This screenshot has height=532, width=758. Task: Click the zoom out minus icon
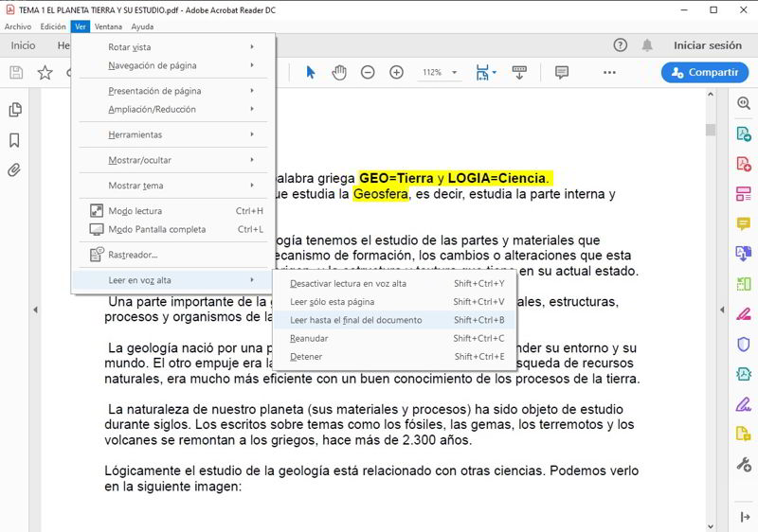pyautogui.click(x=368, y=72)
